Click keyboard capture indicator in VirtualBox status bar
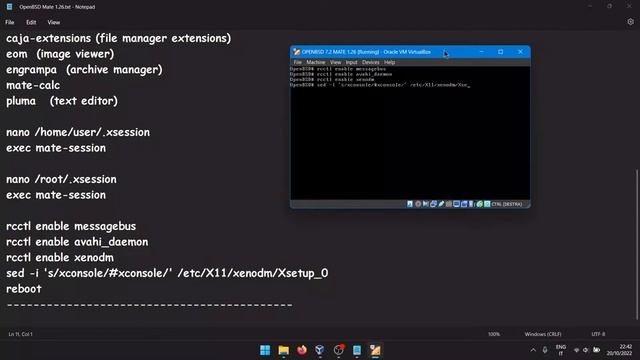The image size is (640, 360). [x=487, y=204]
